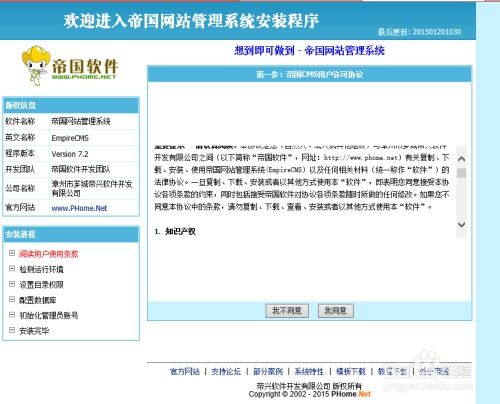Click the 我同意 agree button
500x404 pixels.
pos(336,311)
